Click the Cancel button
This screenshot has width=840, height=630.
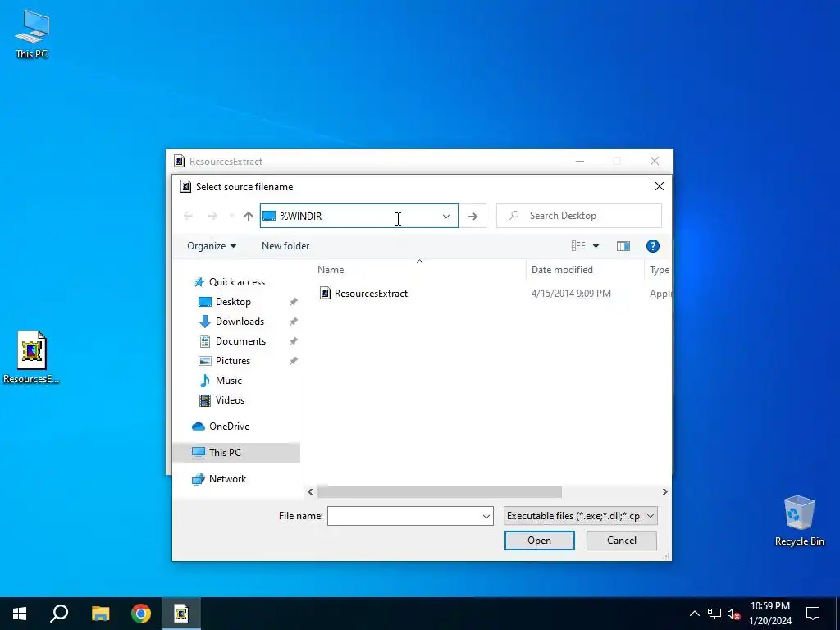[x=622, y=541]
